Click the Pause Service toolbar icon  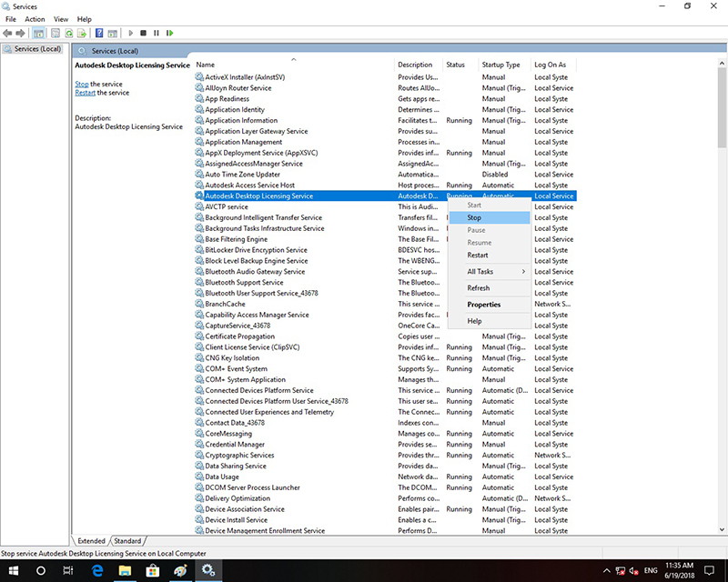pos(157,33)
